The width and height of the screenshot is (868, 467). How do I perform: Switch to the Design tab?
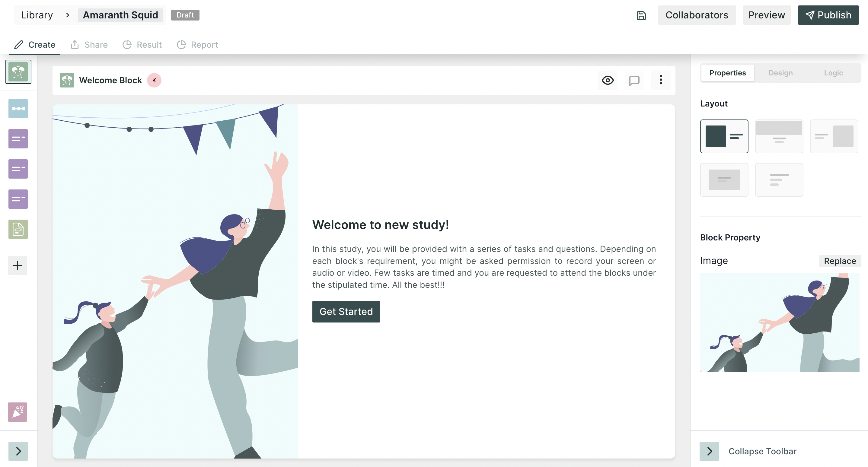pos(780,73)
